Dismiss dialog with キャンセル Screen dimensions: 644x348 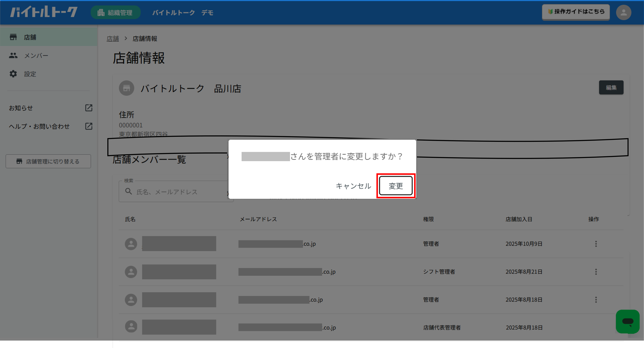[x=353, y=186]
